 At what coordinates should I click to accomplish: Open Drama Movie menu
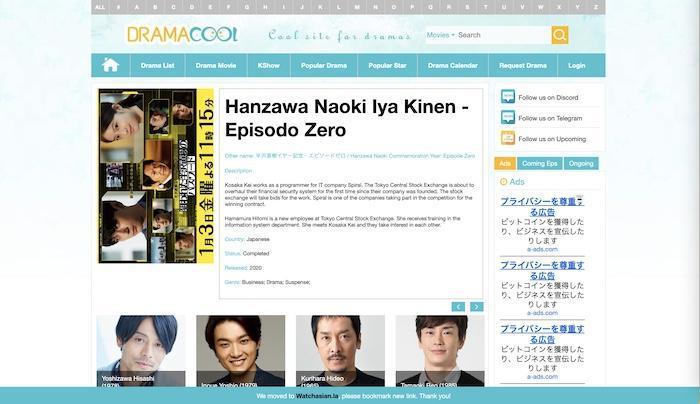click(x=216, y=65)
